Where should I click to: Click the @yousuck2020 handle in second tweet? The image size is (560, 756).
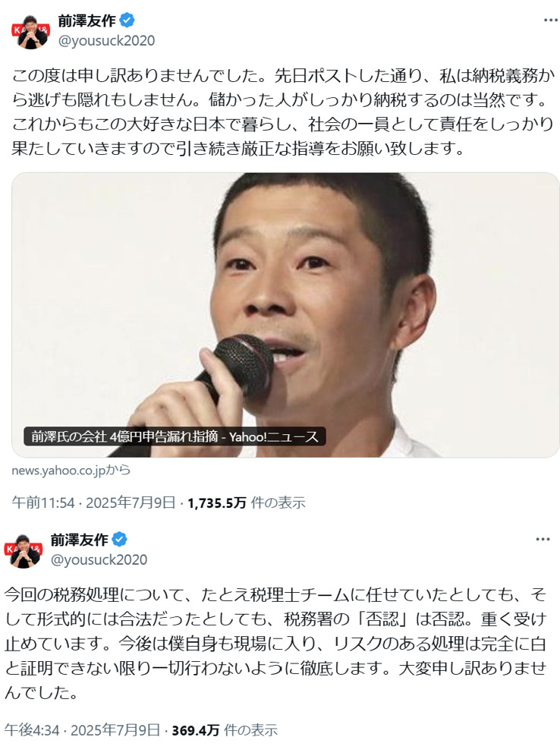(x=99, y=559)
